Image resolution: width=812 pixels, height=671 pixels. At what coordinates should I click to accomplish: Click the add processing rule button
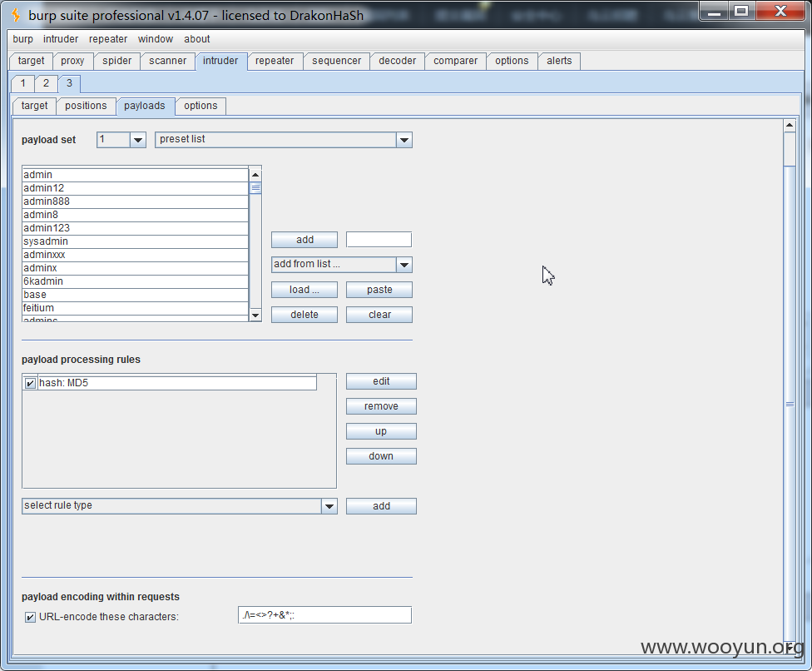pos(381,506)
